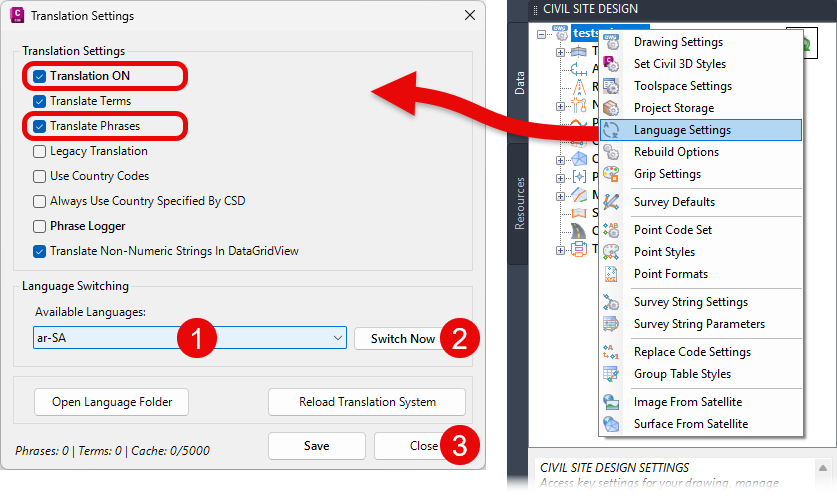
Task: Choose Rebuild Options menu entry
Action: [x=676, y=152]
